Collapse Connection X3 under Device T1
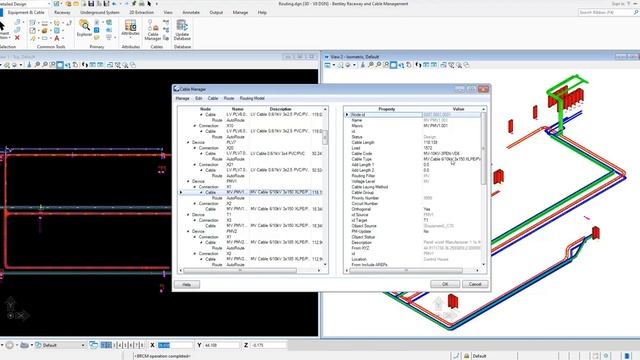The height and width of the screenshot is (360, 640). pyautogui.click(x=195, y=220)
